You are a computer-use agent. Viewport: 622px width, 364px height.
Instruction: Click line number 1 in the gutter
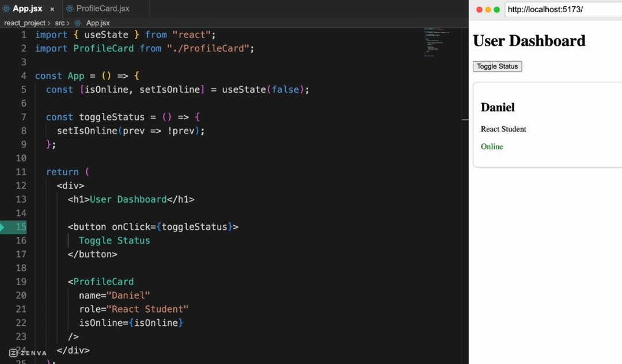coord(24,35)
